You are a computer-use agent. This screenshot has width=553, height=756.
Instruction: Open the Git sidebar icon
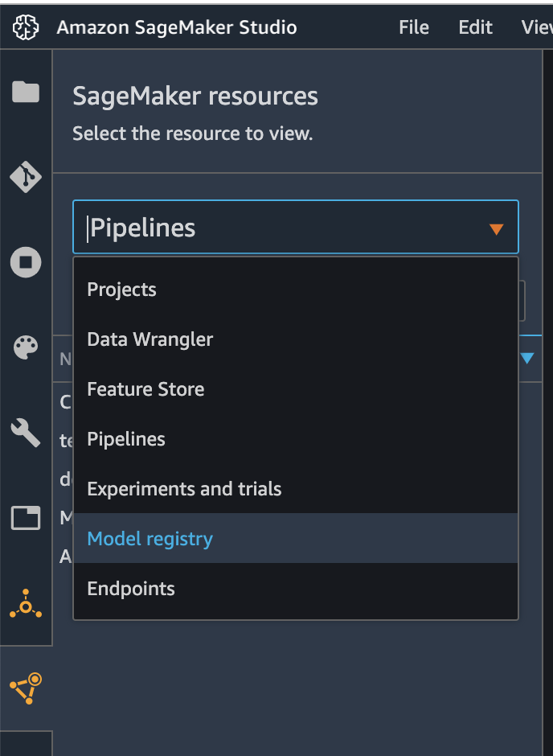(x=26, y=177)
